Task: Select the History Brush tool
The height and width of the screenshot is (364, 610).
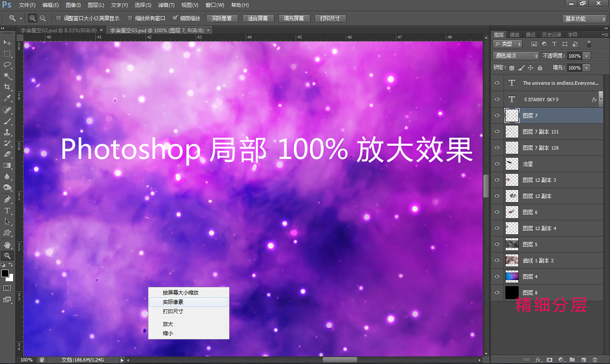Action: (7, 143)
